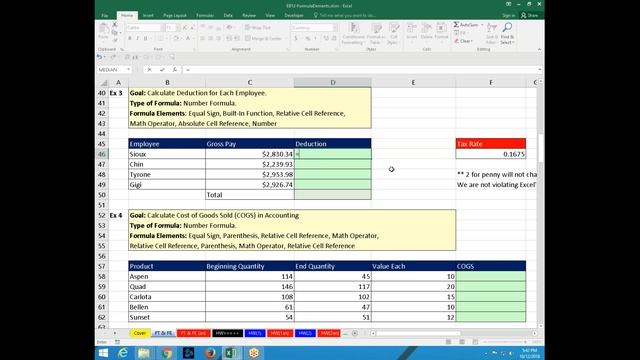The height and width of the screenshot is (360, 640).
Task: Click the Select All corner triangle
Action: [104, 83]
